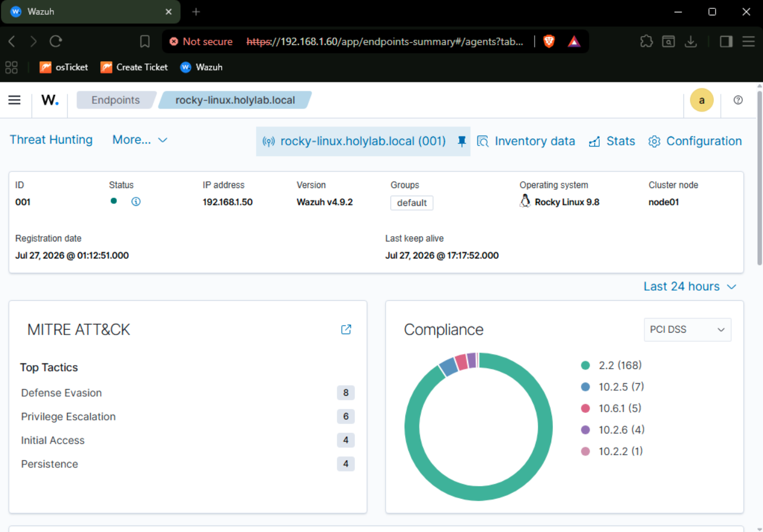Click the status info circle icon

pos(136,202)
